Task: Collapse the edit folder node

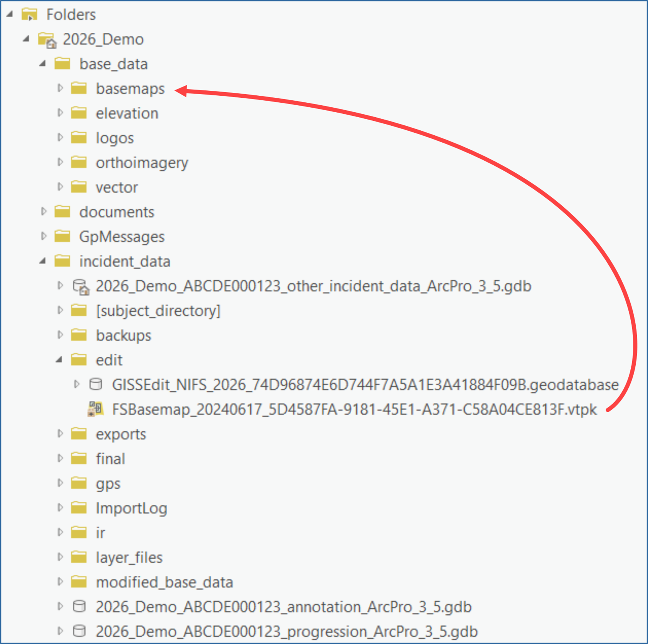Action: click(60, 360)
